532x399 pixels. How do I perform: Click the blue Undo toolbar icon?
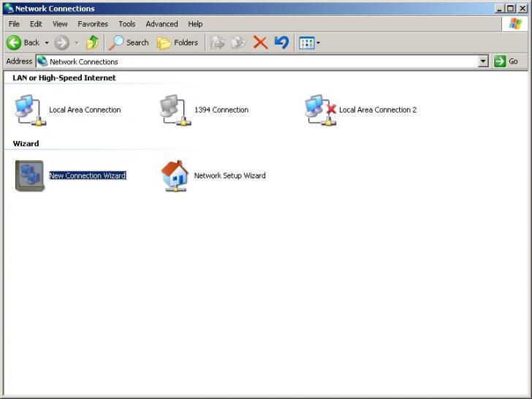[x=281, y=42]
